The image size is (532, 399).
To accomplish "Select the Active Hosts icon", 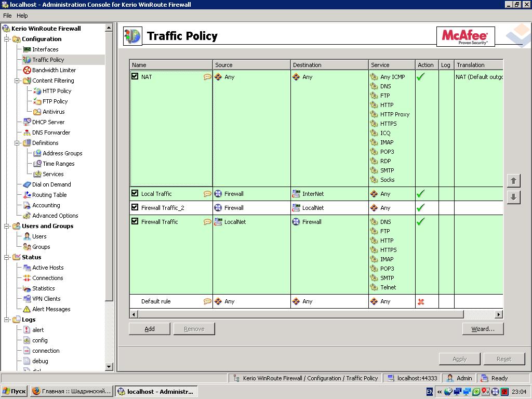I will point(27,268).
